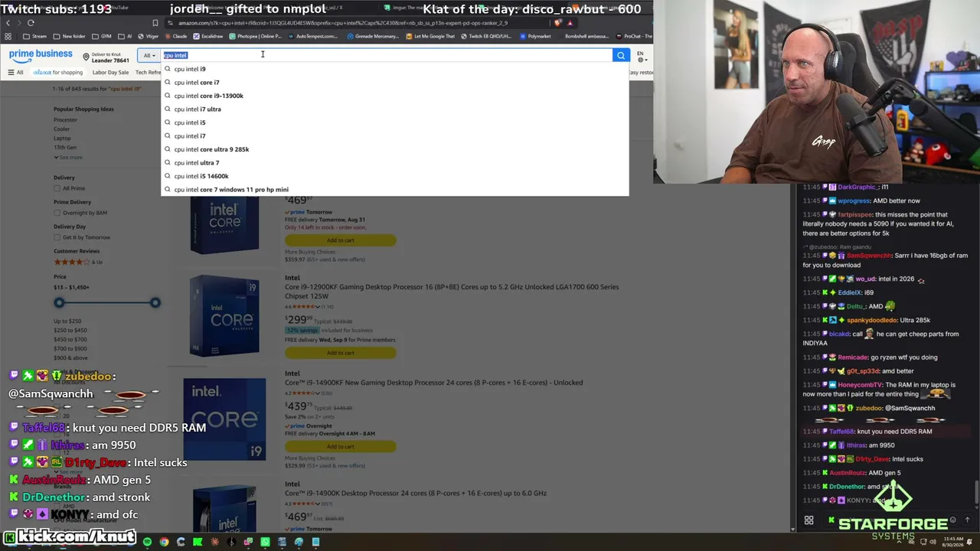Filter by four stars & Up
The height and width of the screenshot is (551, 980).
pyautogui.click(x=78, y=262)
